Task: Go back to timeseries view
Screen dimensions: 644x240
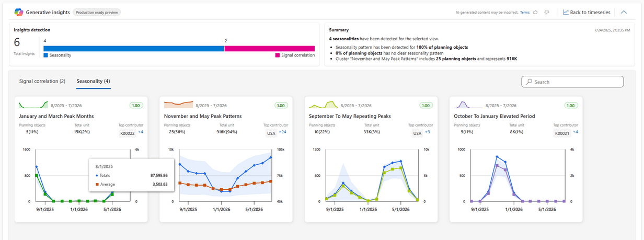Action: tap(586, 12)
